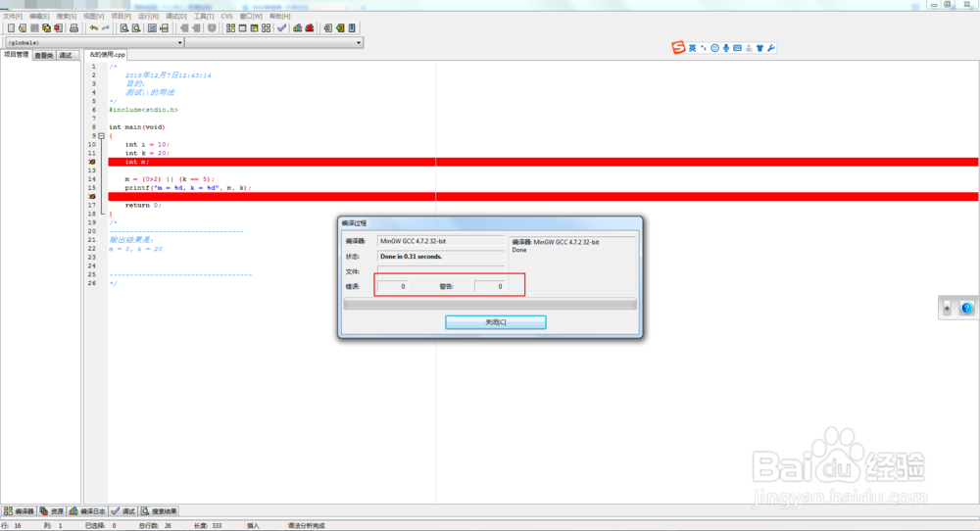The image size is (980, 531).
Task: Open Sogou soft keyboard icon
Action: point(738,48)
